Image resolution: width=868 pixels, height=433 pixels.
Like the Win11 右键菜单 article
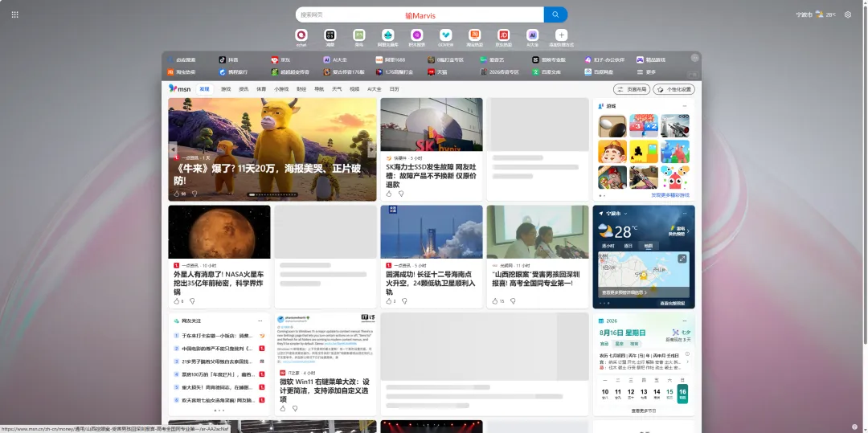click(282, 408)
